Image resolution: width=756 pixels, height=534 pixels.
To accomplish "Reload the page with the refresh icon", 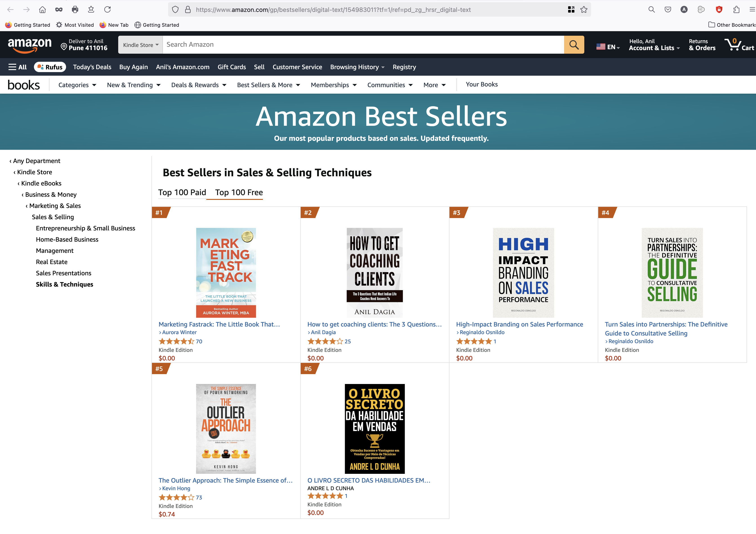I will point(107,9).
